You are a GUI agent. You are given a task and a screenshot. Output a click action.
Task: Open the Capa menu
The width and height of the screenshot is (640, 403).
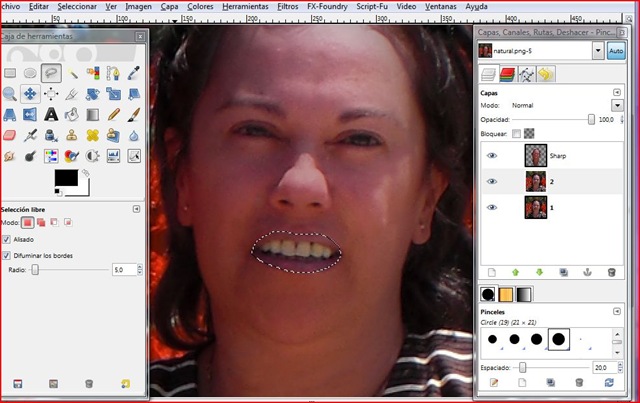point(169,7)
